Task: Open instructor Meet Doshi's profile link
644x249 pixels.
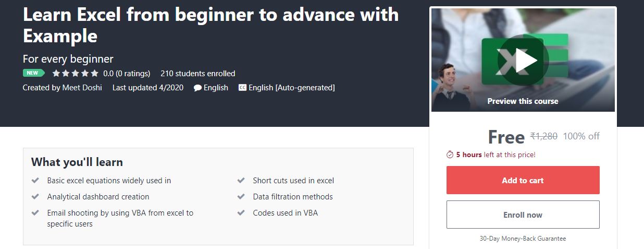Action: coord(83,88)
